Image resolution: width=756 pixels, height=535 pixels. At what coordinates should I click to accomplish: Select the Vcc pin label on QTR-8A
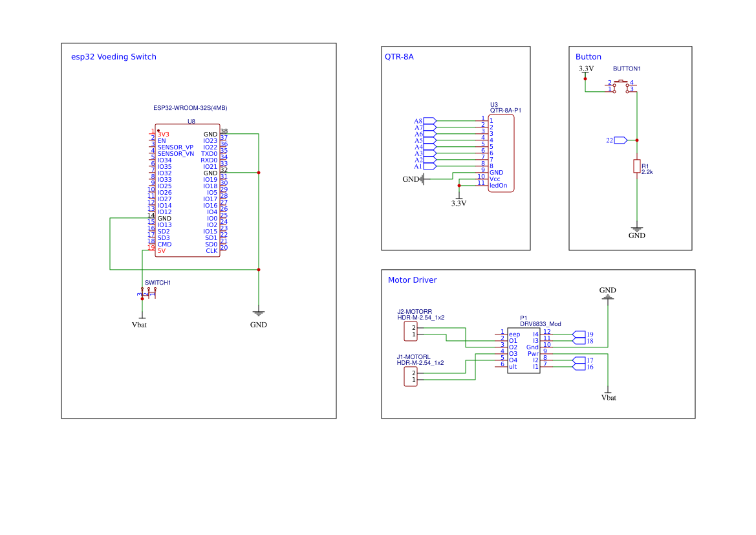[495, 179]
